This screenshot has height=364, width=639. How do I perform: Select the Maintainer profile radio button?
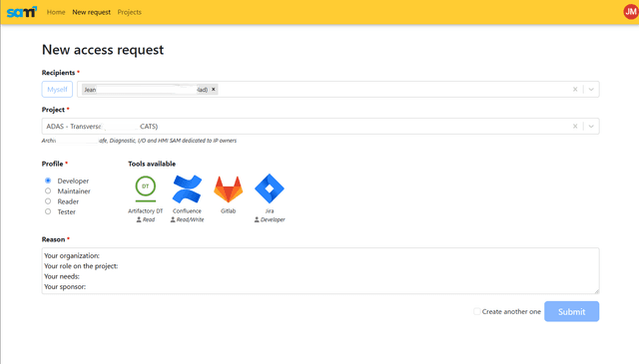[x=48, y=190]
